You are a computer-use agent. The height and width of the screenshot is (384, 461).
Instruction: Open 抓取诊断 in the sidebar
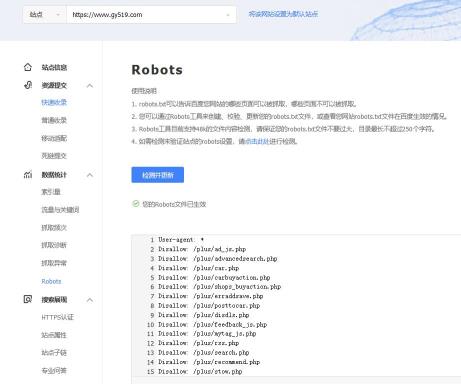54,245
